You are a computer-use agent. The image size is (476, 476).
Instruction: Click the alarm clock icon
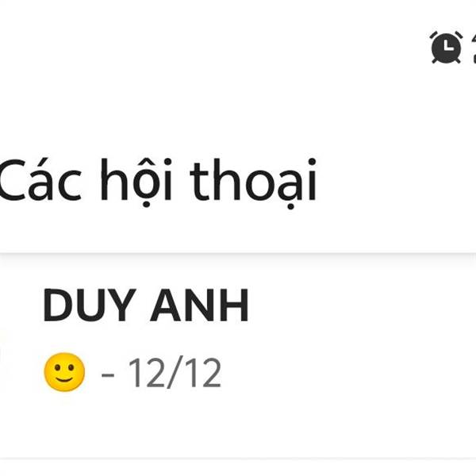pos(446,48)
